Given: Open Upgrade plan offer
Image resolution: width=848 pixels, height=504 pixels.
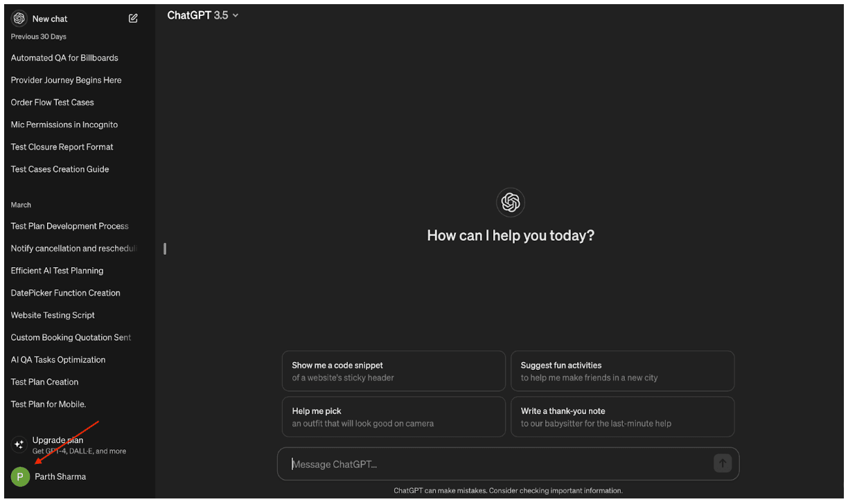Looking at the screenshot, I should 78,445.
